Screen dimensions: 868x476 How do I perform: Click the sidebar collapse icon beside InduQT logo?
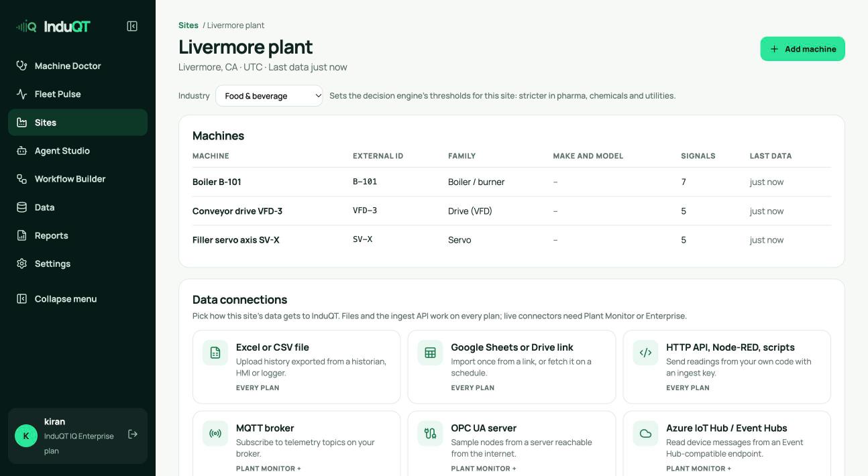pyautogui.click(x=132, y=26)
